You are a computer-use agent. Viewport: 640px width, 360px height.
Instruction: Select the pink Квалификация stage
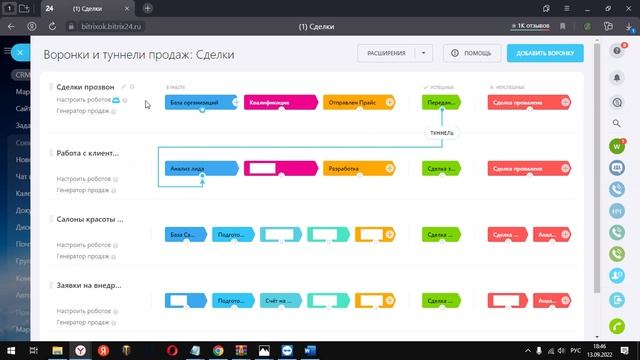point(281,102)
